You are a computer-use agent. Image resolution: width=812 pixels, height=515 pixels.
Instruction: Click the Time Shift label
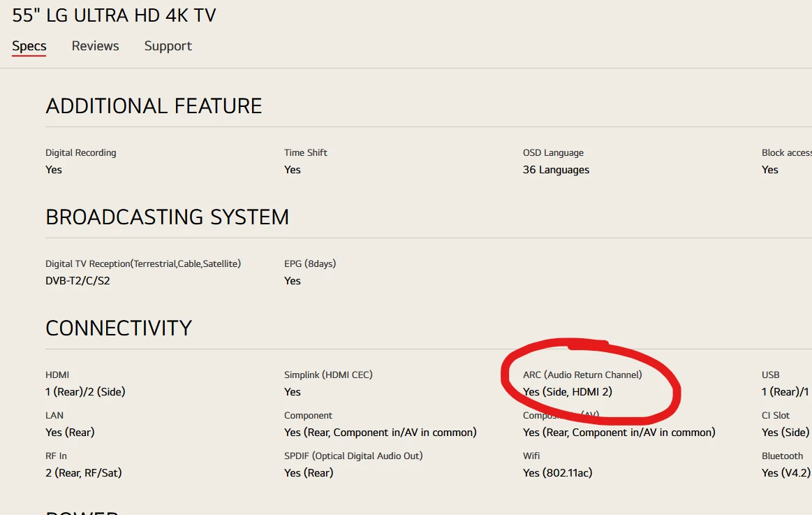306,153
